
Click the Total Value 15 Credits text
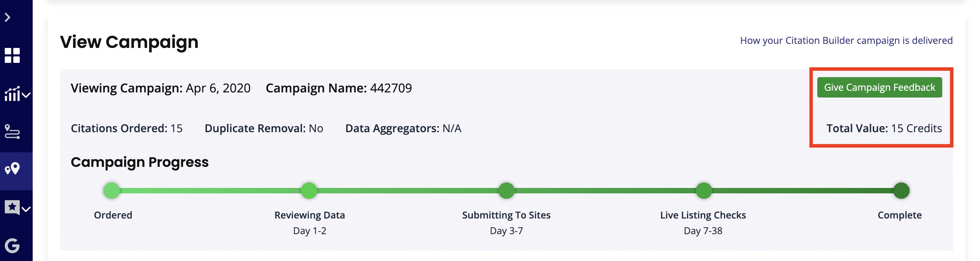point(884,128)
